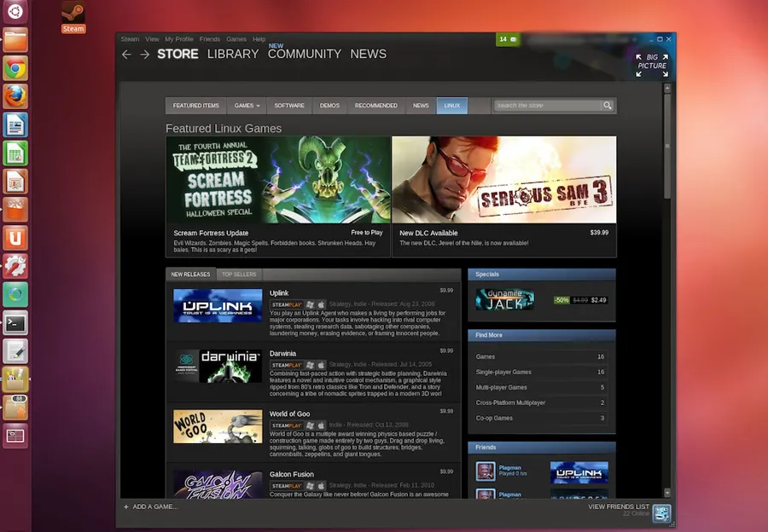Click the -50% discount on Dynamite Jack
Image resolution: width=768 pixels, height=532 pixels.
[x=561, y=300]
